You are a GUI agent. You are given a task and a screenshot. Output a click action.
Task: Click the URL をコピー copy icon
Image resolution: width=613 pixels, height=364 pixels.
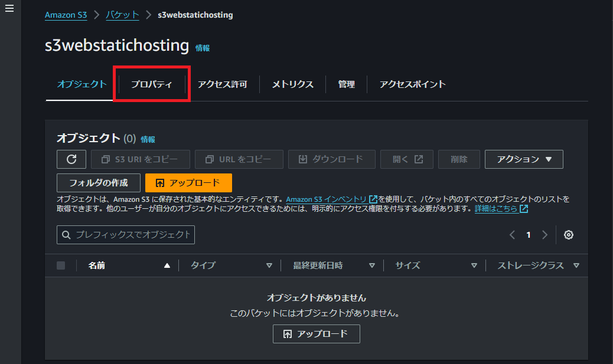[211, 159]
